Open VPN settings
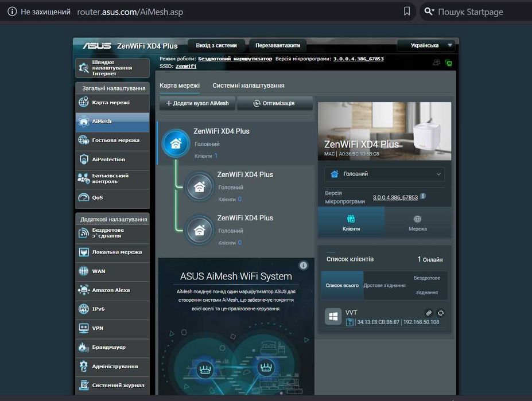 [x=112, y=328]
